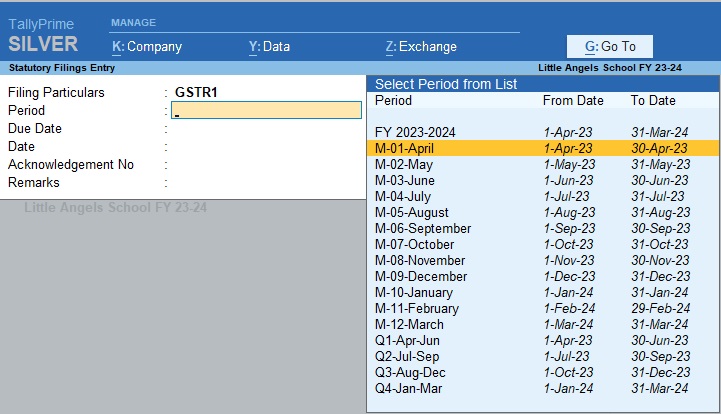Viewport: 721px width, 414px height.
Task: Pick M-07-October from list
Action: [414, 244]
